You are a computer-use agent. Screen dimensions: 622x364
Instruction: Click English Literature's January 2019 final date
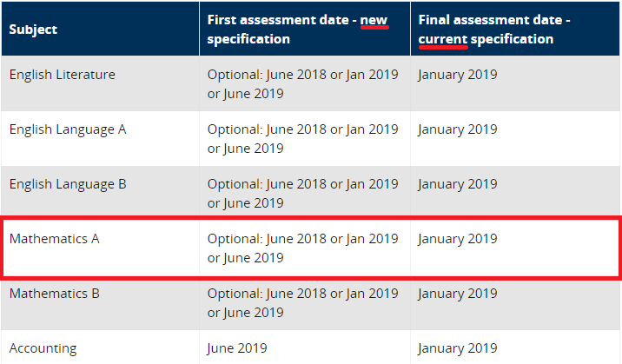coord(457,75)
